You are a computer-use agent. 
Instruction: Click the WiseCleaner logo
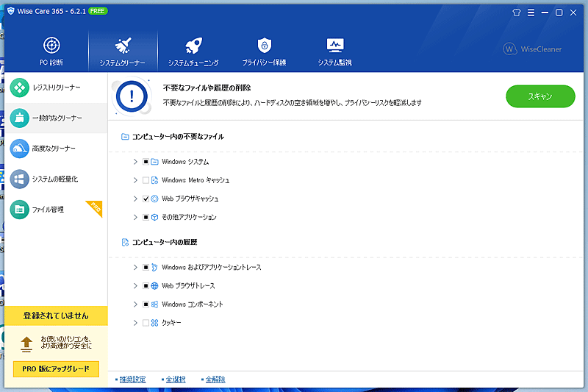click(x=532, y=49)
